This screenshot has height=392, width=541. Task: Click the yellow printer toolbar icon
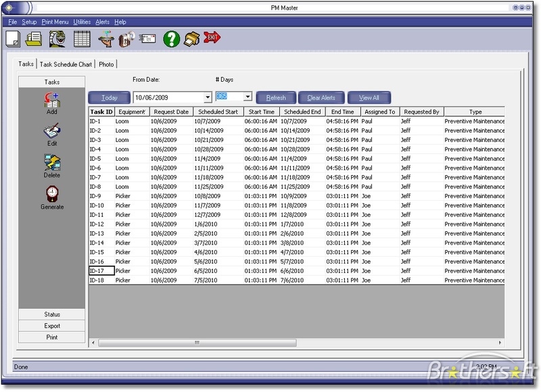click(191, 39)
